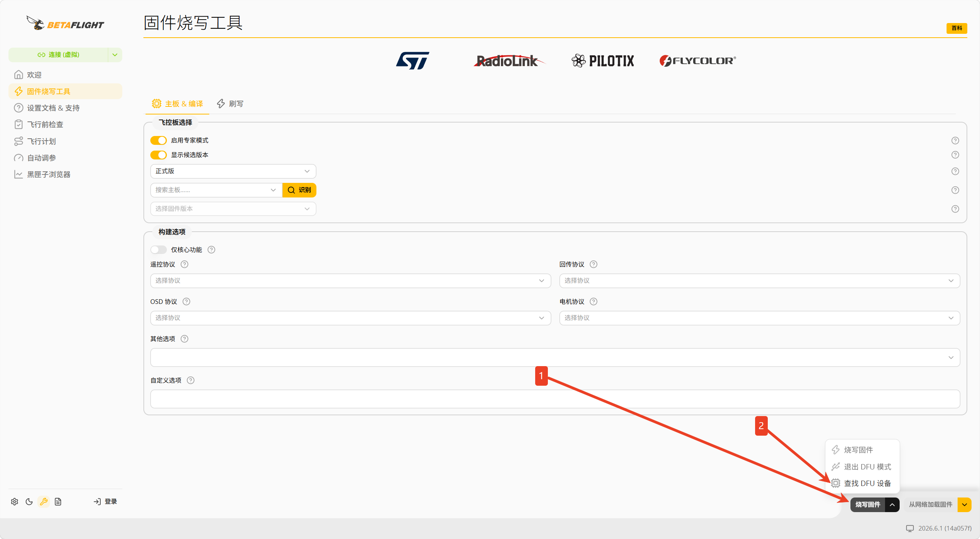This screenshot has width=980, height=539.
Task: Expand arrow next to 连接 (虚拟) button
Action: tap(115, 55)
